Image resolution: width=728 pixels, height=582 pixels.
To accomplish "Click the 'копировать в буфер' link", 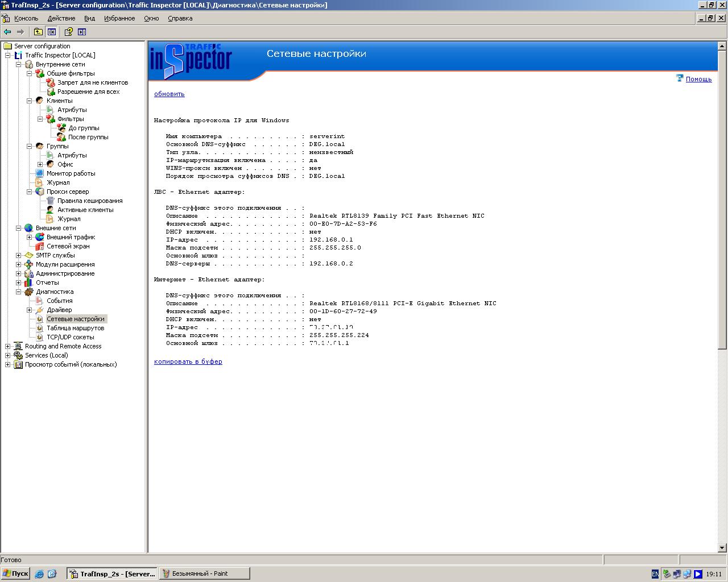I will [x=188, y=361].
